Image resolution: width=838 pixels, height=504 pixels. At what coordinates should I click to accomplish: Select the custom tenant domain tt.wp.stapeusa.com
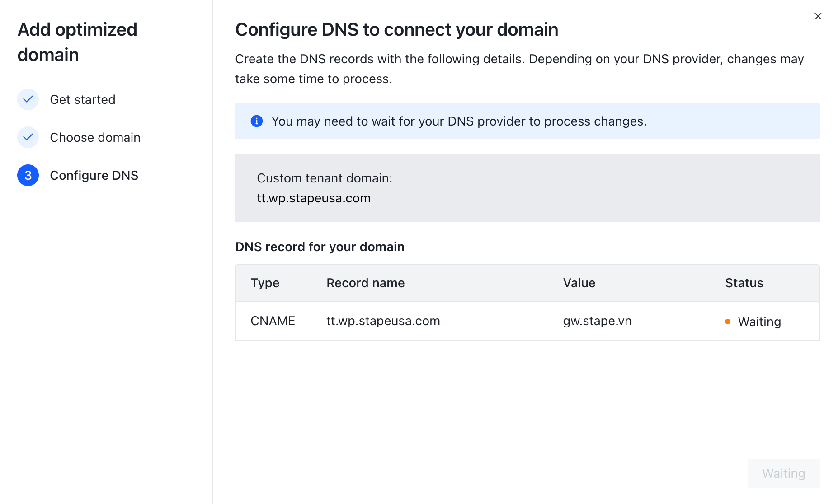tap(314, 198)
